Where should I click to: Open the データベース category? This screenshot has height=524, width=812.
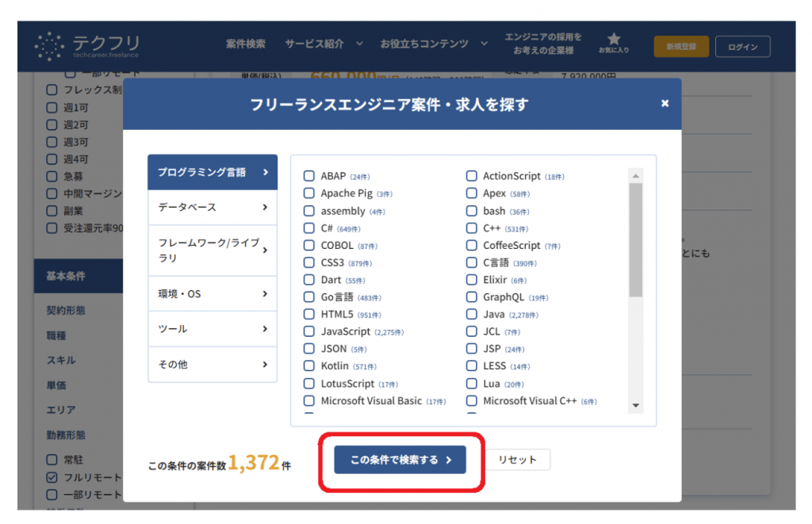213,207
